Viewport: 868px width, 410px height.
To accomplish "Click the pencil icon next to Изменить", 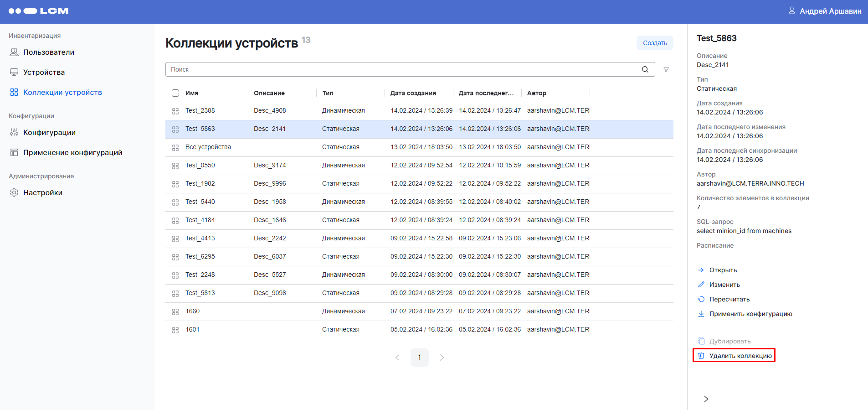I will pyautogui.click(x=701, y=285).
